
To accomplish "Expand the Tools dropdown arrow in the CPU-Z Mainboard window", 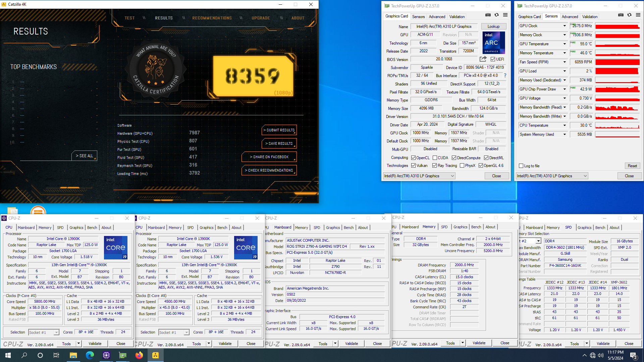I will 335,344.
